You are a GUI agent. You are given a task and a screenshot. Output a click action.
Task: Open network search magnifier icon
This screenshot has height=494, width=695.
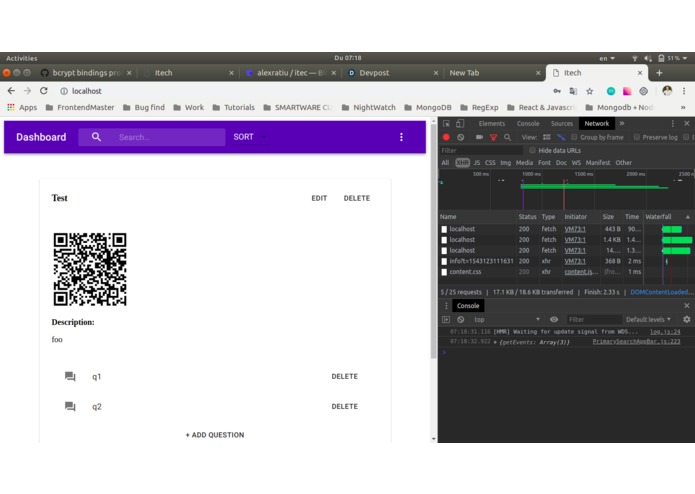pyautogui.click(x=508, y=137)
